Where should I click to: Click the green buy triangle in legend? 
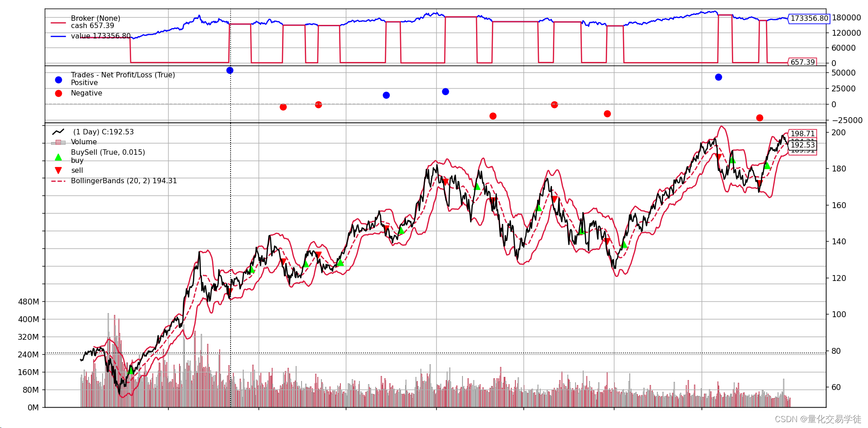[x=58, y=157]
